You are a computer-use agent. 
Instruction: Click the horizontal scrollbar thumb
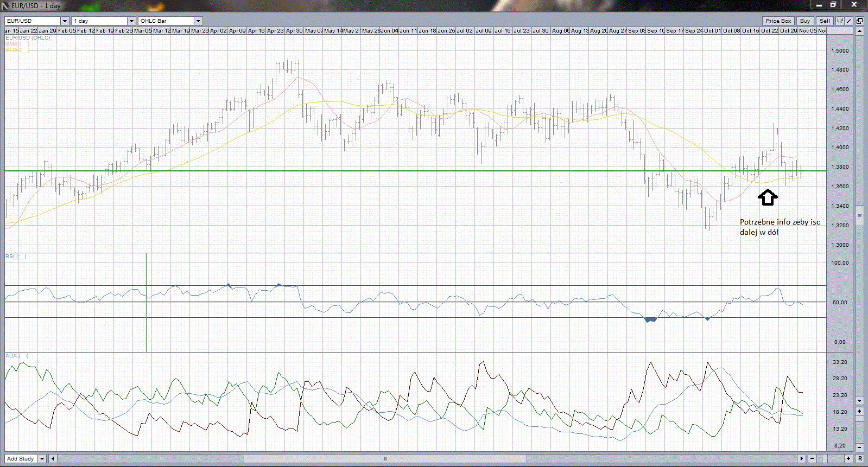[x=385, y=459]
